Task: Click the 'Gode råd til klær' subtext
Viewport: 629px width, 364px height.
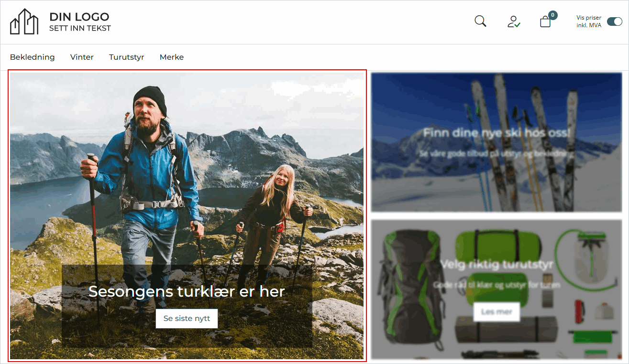Action: tap(497, 285)
